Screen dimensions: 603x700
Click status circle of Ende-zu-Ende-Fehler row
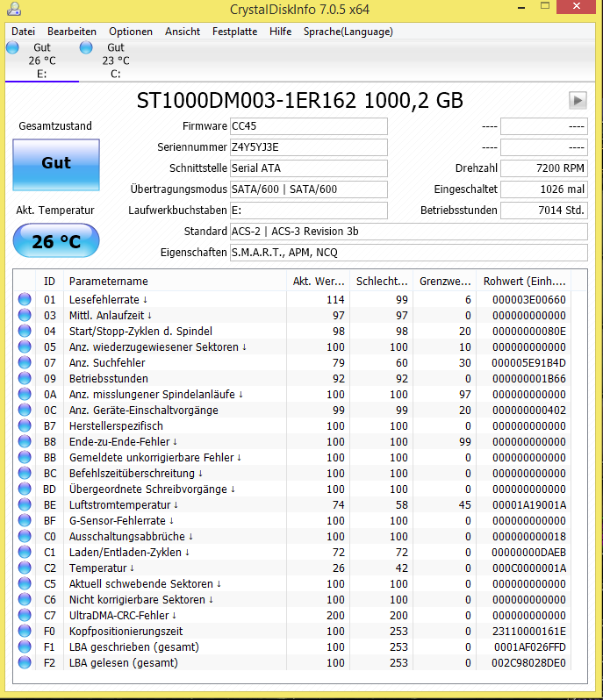[25, 441]
